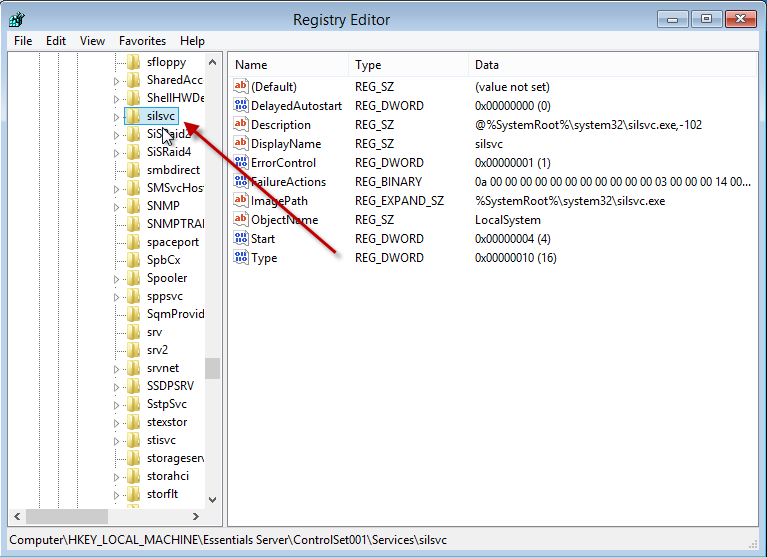The height and width of the screenshot is (557, 767).
Task: Click the DelayedAutostart DWORD value icon
Action: [x=240, y=106]
